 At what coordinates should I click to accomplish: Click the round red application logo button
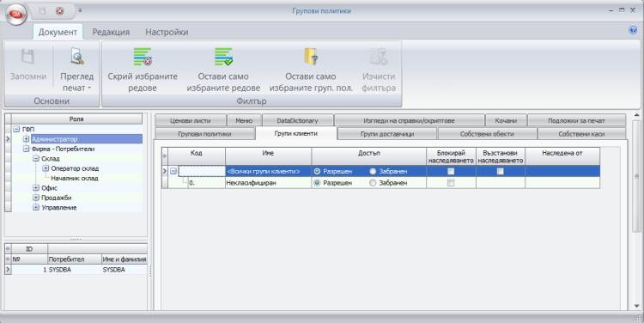pyautogui.click(x=15, y=14)
